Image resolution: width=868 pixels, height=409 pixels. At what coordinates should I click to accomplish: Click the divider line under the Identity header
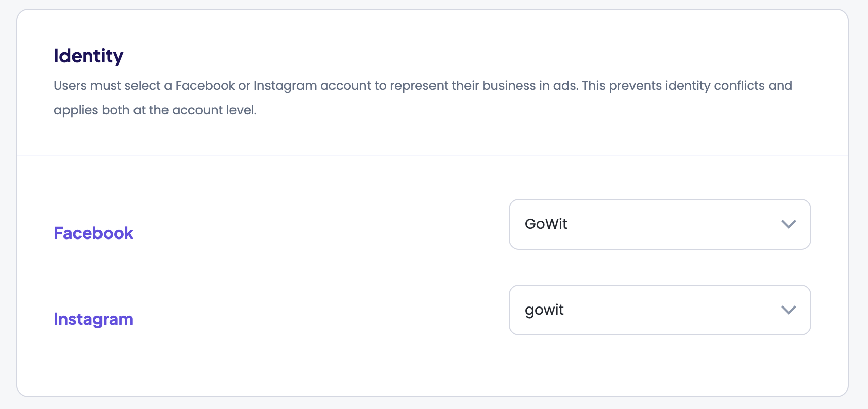click(x=432, y=155)
